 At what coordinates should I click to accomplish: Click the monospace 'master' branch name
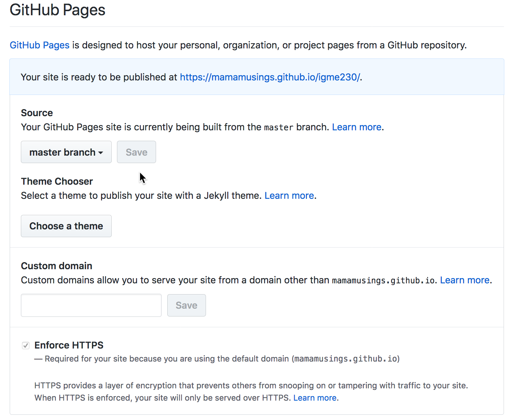(279, 127)
